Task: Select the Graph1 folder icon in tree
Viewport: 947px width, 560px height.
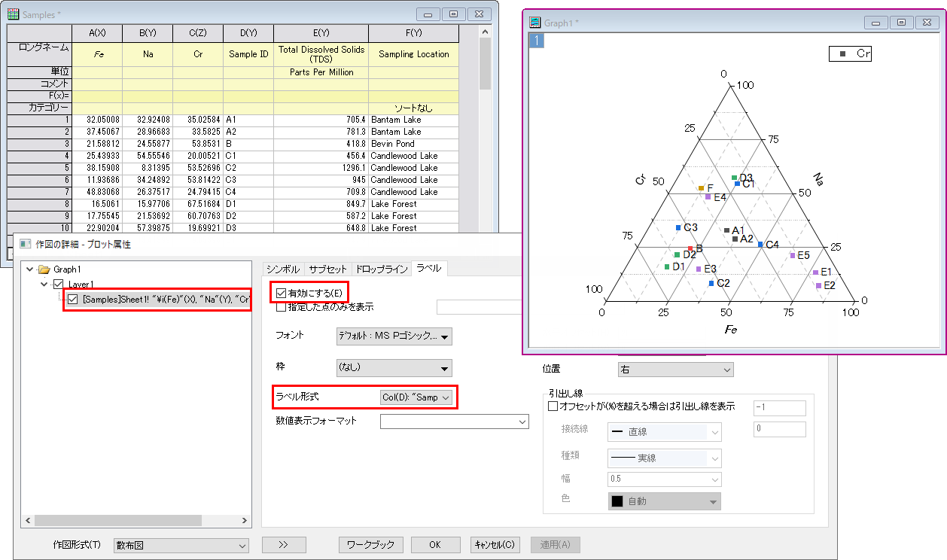Action: 44,269
